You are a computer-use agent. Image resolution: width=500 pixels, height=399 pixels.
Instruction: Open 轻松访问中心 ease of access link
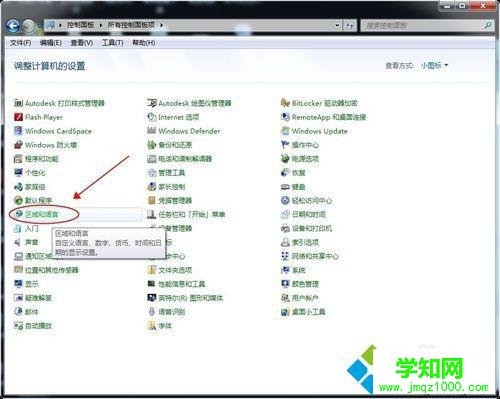tap(312, 200)
